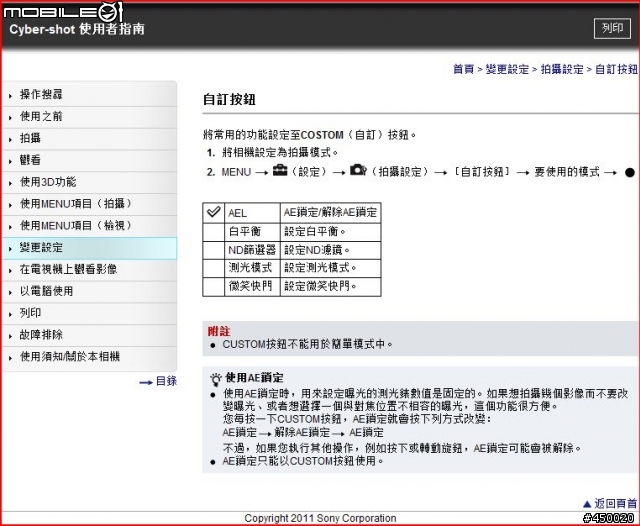Click the red 附註 note heading
The image size is (640, 526).
tap(219, 331)
